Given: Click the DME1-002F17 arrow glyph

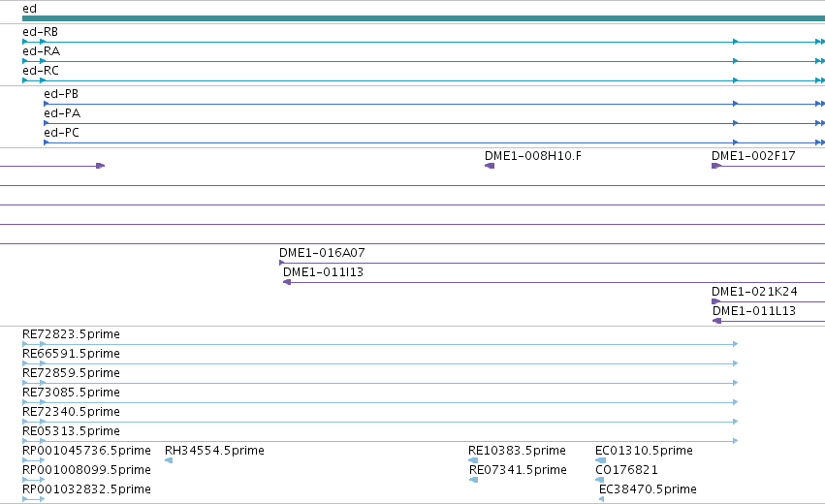Looking at the screenshot, I should (x=716, y=166).
